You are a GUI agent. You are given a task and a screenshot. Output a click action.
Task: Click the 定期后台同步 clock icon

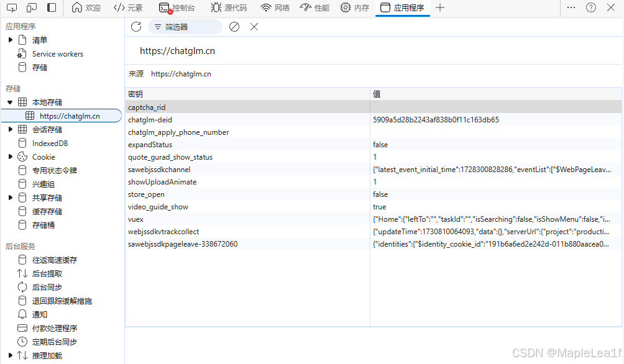22,342
